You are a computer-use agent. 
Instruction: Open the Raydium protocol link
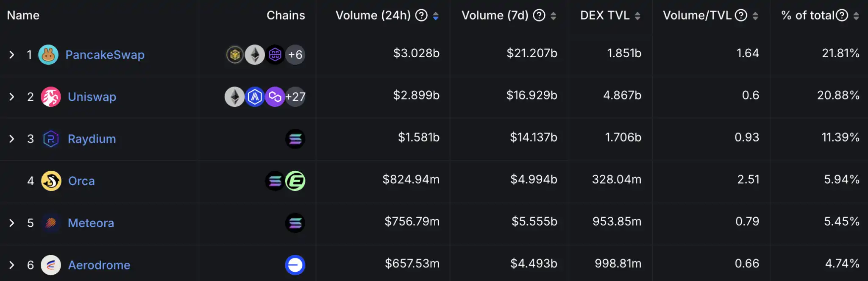point(92,139)
